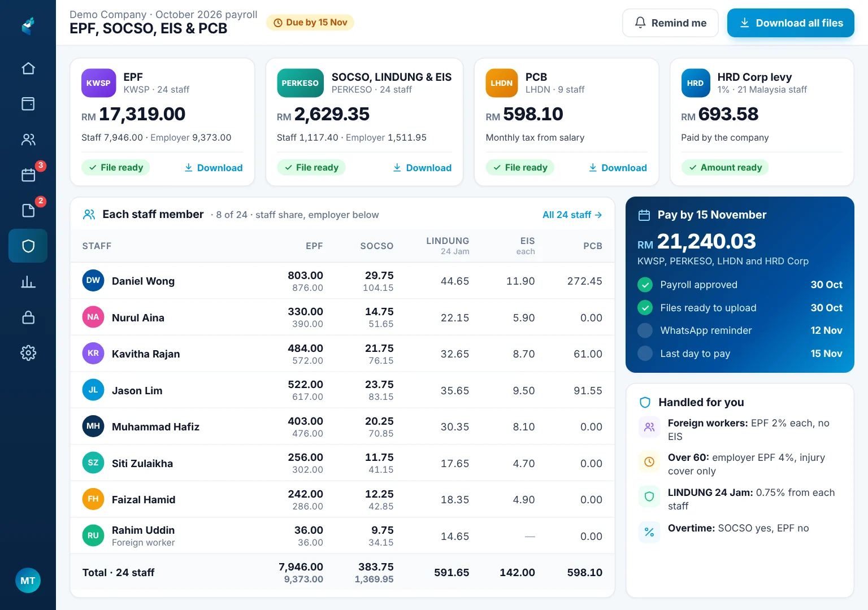Download the SOCSO, LINDUNG & EIS file
This screenshot has height=610, width=868.
(422, 168)
